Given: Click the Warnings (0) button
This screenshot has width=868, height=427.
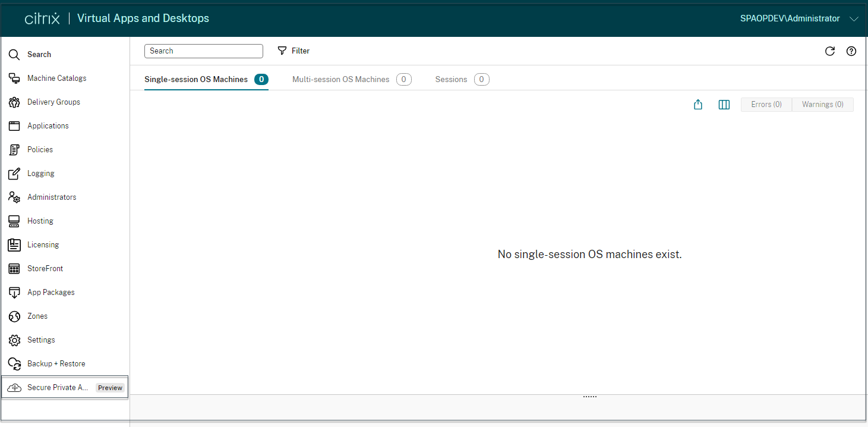Looking at the screenshot, I should pos(823,105).
